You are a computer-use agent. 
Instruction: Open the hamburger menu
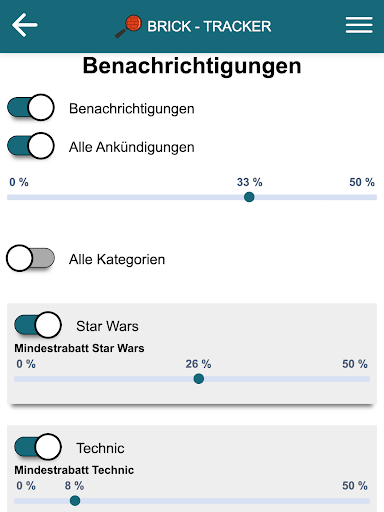click(x=359, y=25)
